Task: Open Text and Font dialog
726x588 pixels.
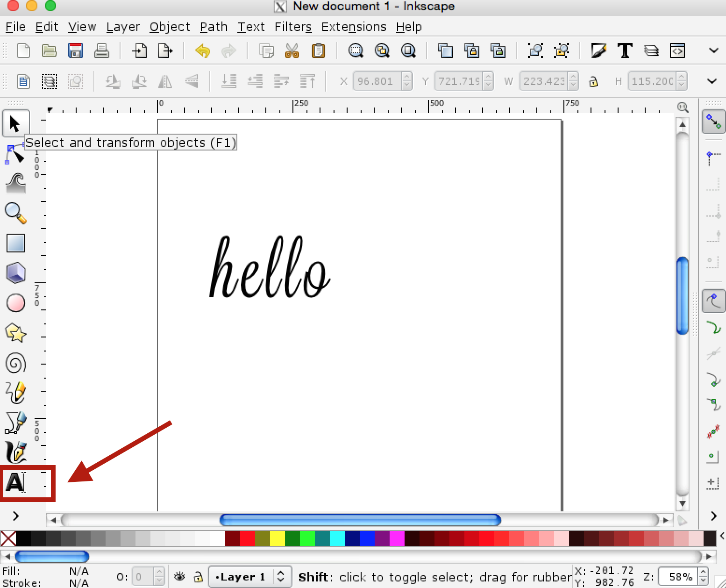Action: pos(625,50)
